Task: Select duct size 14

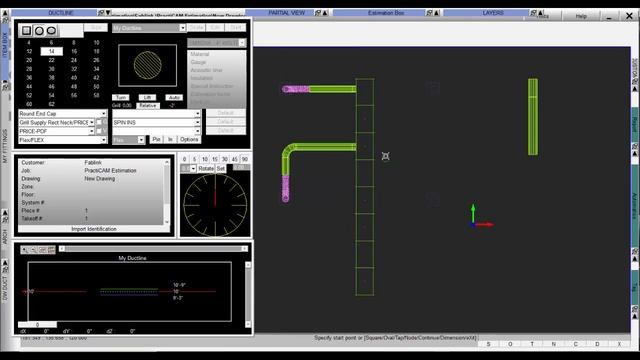Action: [51, 51]
